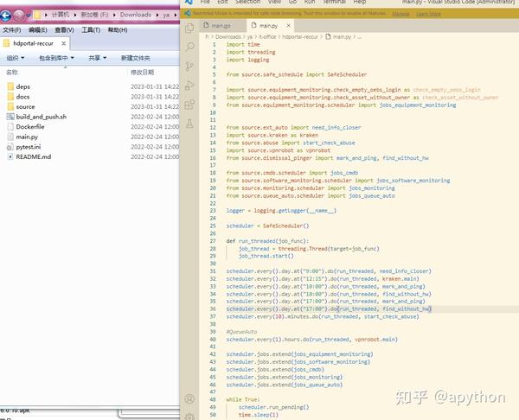The image size is (519, 420).
Task: Open the 编辑(E) menu in Explorer
Action: coord(38,30)
